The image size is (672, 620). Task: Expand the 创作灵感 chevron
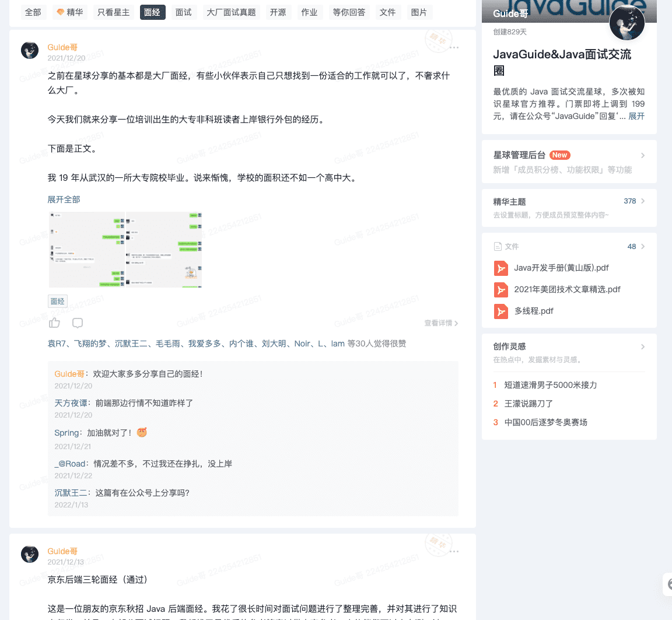coord(642,346)
